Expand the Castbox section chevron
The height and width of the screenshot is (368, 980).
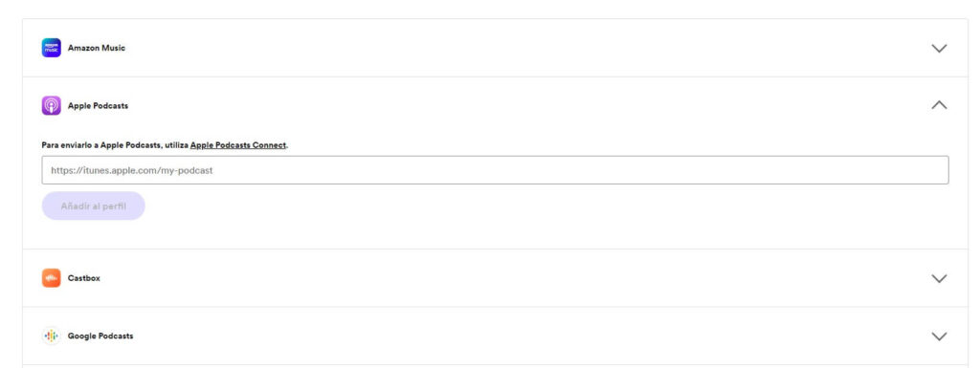939,278
